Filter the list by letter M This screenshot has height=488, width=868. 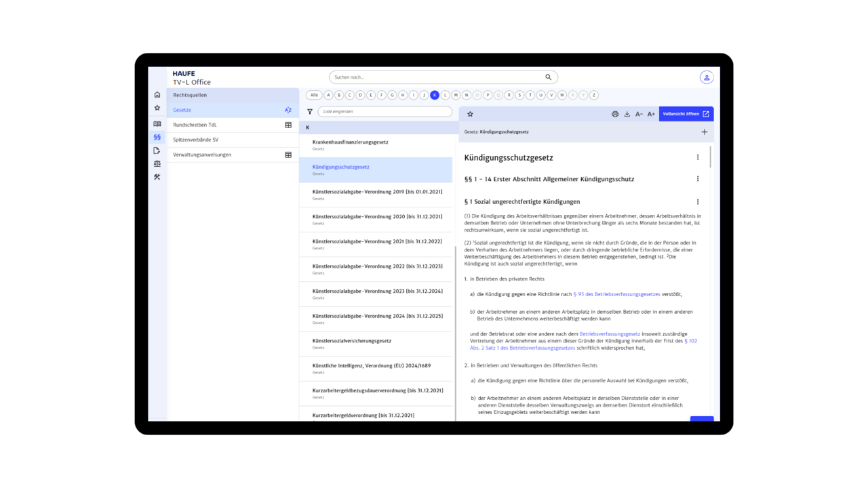(x=456, y=96)
